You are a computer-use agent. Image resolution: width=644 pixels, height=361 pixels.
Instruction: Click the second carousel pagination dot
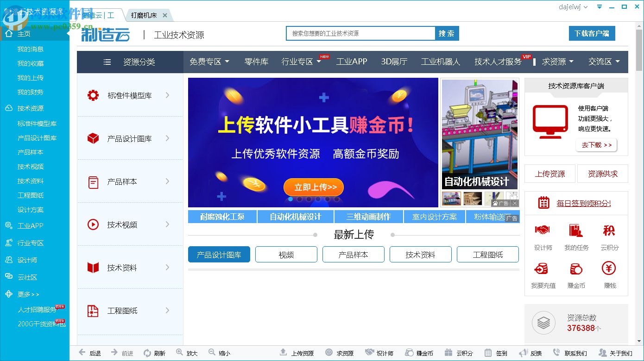299,199
